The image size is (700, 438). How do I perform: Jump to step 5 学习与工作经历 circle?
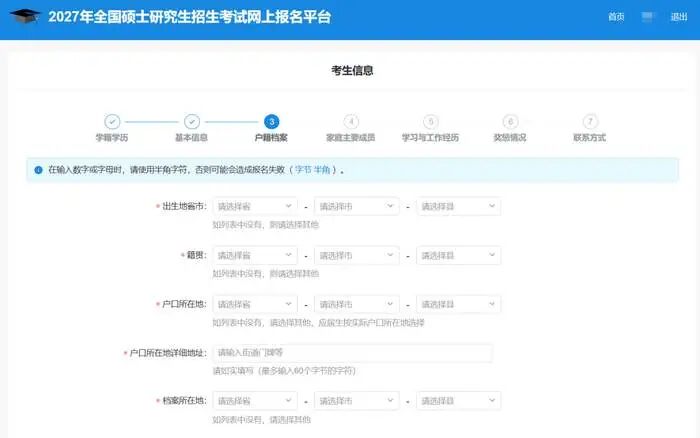point(431,121)
